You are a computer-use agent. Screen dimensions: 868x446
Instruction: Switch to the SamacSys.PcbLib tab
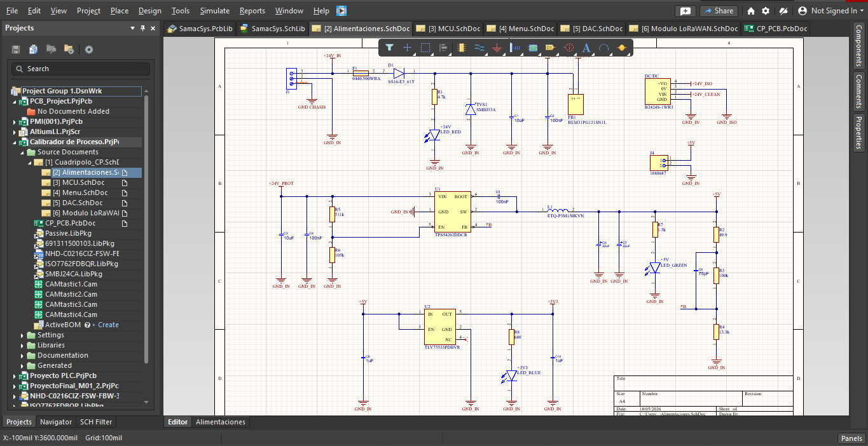pos(199,29)
